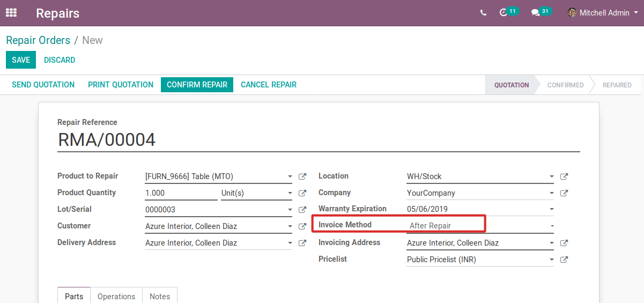
Task: Click Send Quotation button
Action: [x=43, y=85]
